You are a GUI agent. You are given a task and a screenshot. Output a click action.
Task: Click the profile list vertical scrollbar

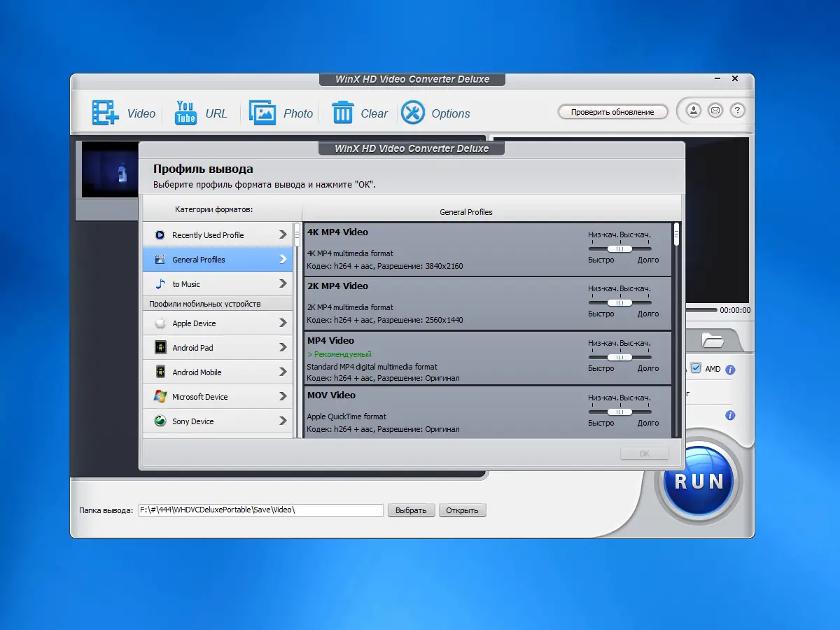[676, 329]
